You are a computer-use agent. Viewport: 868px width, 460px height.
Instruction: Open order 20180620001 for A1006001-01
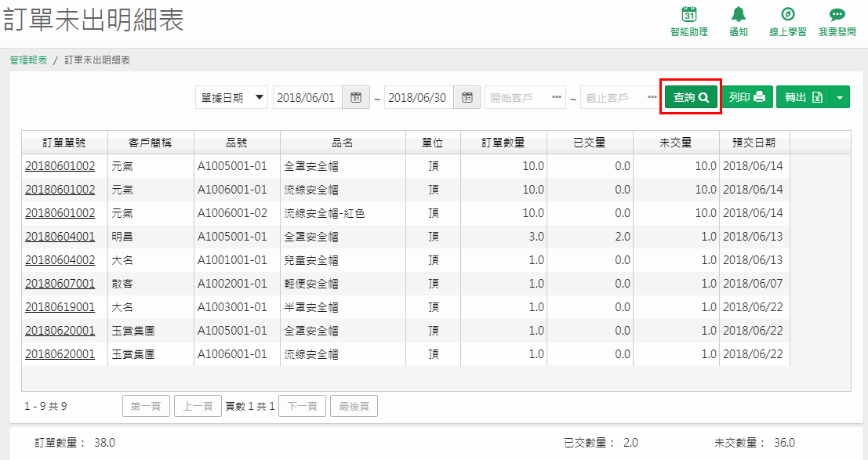point(60,353)
